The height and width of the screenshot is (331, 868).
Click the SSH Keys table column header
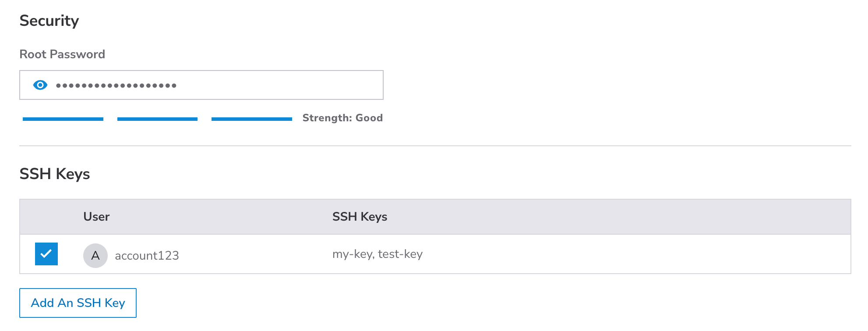point(360,217)
